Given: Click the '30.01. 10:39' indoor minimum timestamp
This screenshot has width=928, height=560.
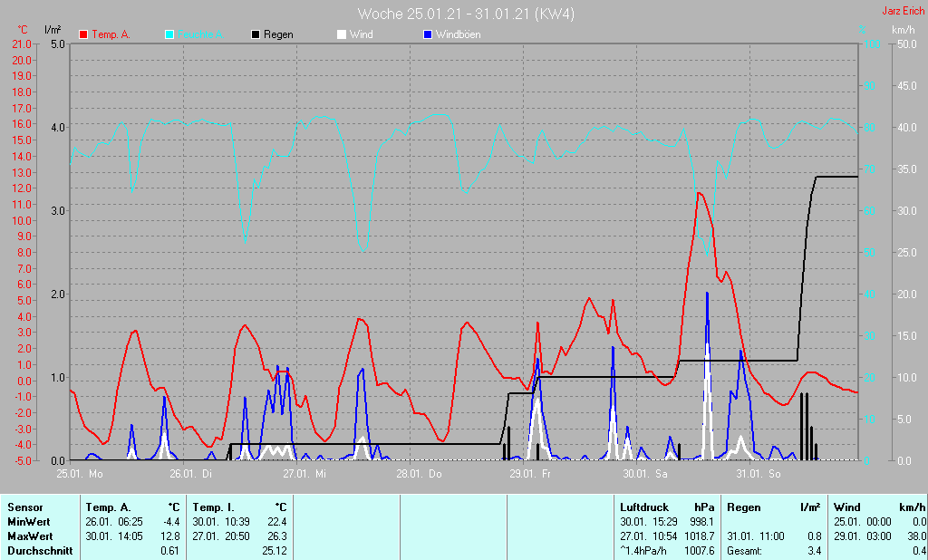Looking at the screenshot, I should pyautogui.click(x=221, y=522).
